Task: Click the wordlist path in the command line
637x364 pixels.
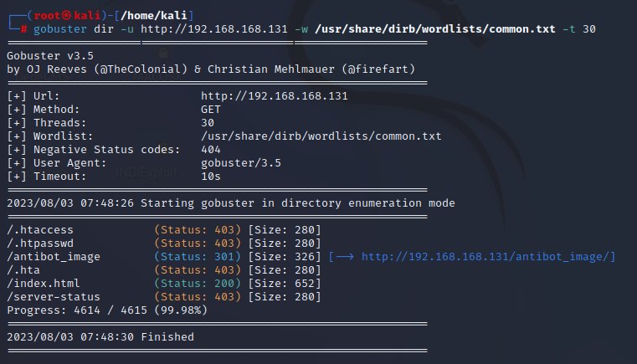Action: [x=434, y=29]
